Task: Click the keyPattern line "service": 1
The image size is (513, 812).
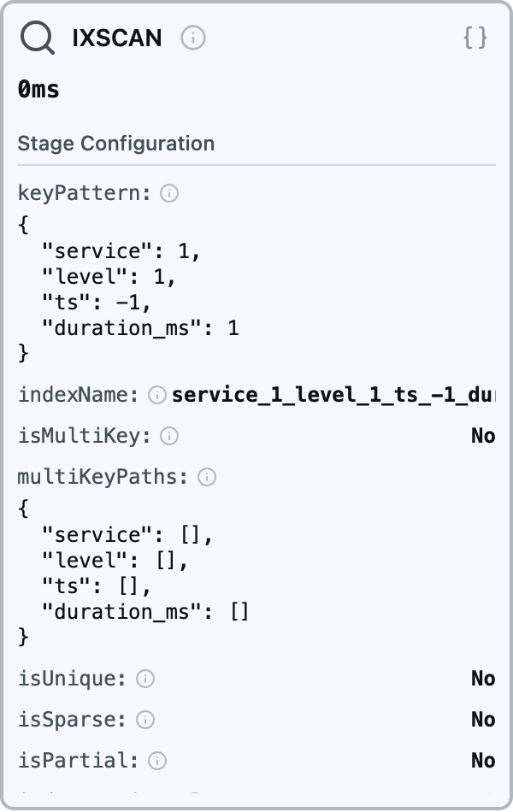Action: pyautogui.click(x=121, y=250)
